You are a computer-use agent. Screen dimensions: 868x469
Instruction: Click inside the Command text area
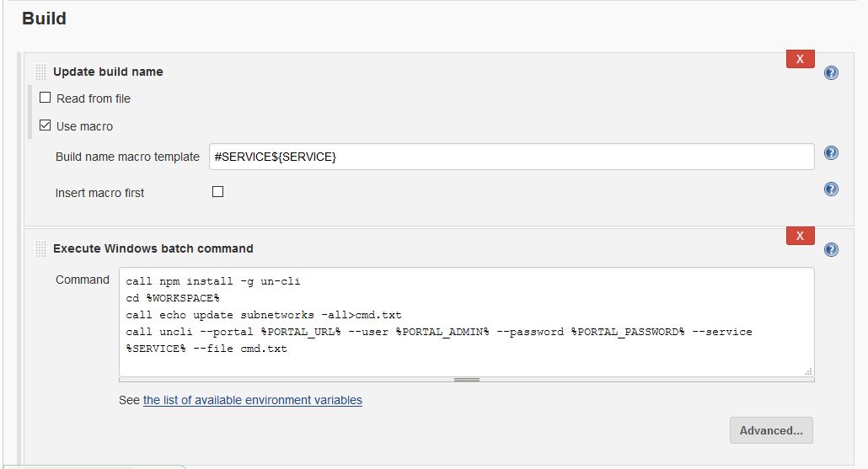tap(466, 321)
